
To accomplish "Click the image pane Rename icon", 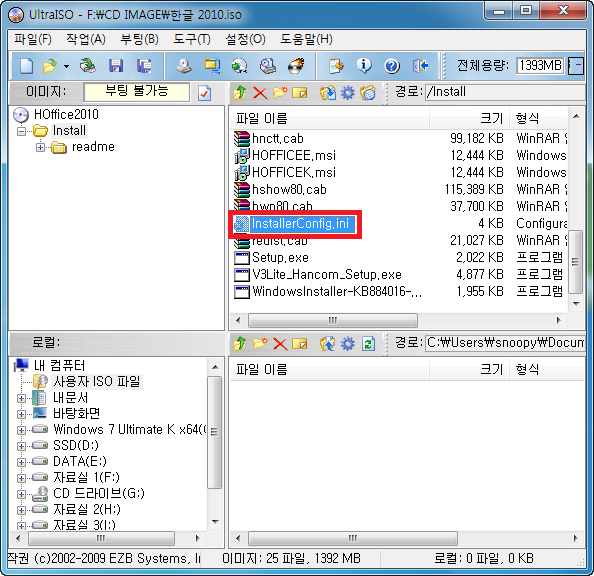I will (300, 92).
